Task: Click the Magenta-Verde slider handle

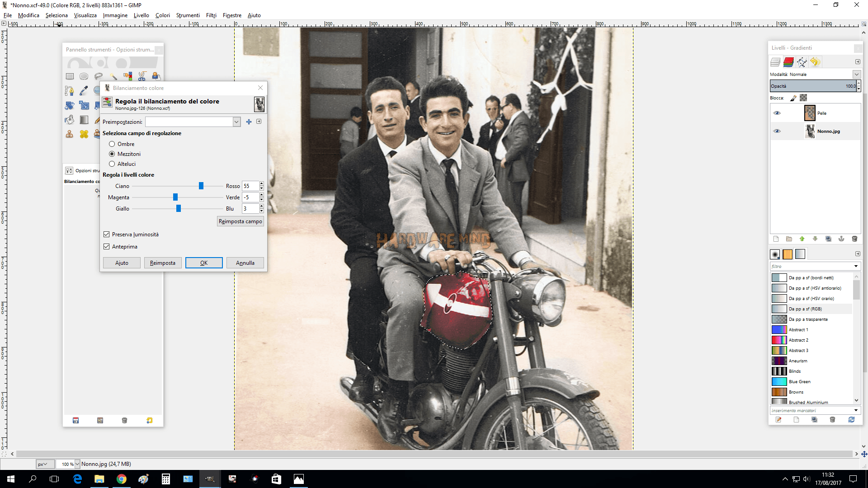Action: [x=175, y=197]
